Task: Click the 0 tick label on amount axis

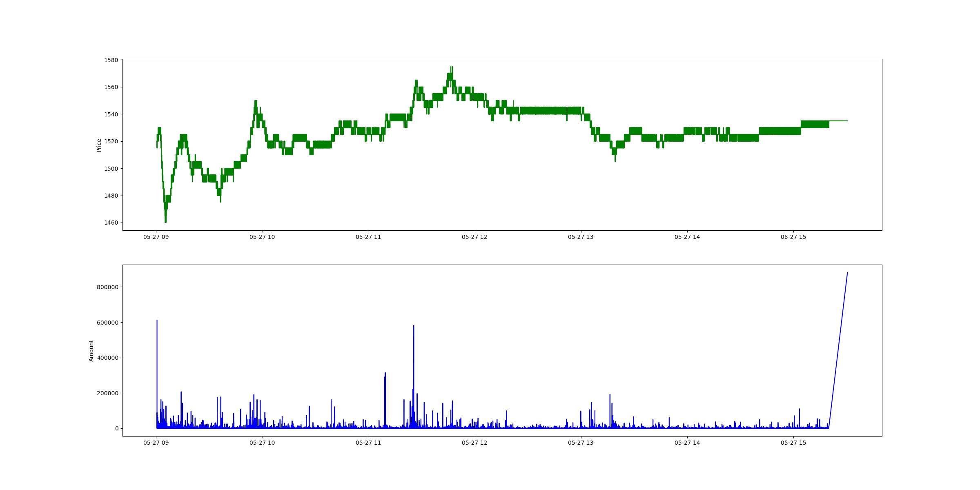Action: (x=117, y=428)
